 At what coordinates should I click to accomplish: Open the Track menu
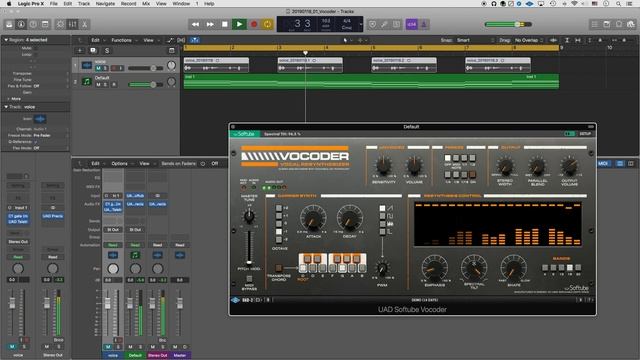[x=84, y=4]
